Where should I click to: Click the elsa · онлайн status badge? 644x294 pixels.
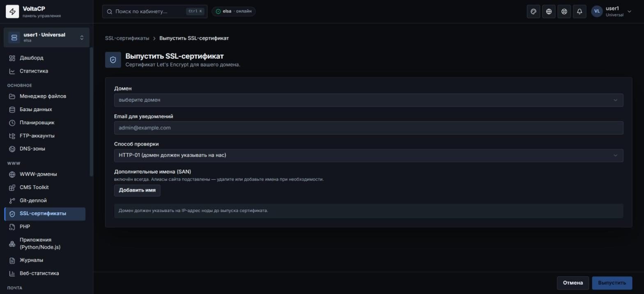233,11
